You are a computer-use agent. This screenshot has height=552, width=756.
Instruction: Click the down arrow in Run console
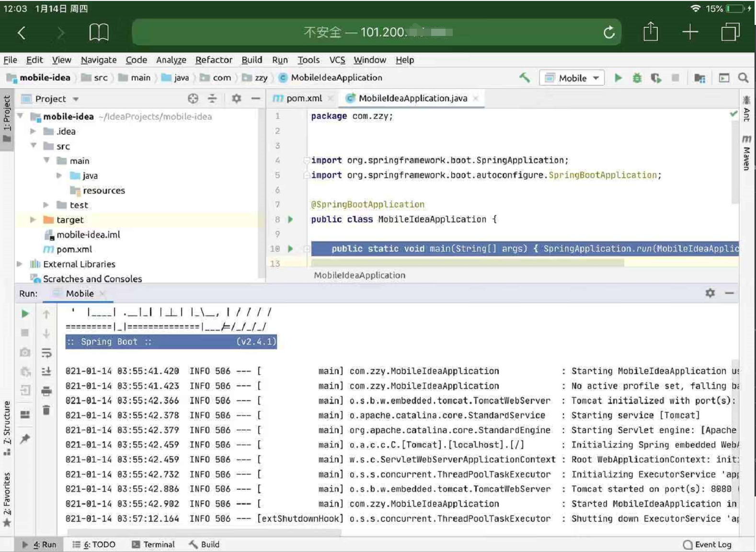pos(46,333)
